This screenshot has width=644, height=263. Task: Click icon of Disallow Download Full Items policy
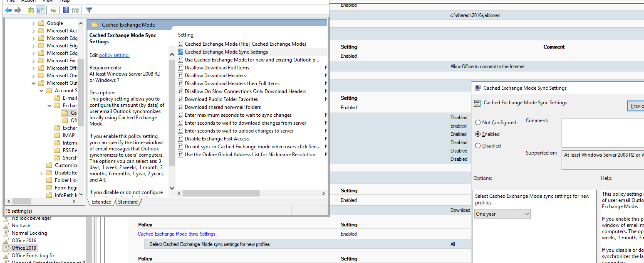tap(181, 68)
